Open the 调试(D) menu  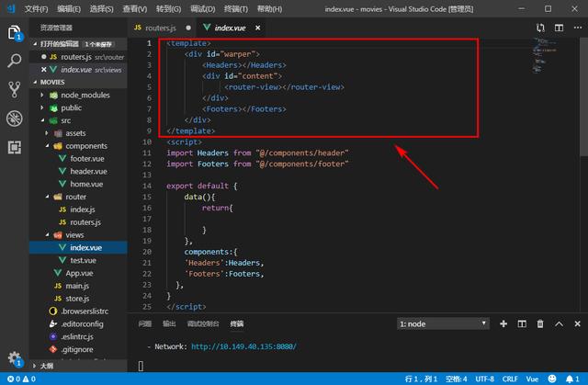[x=202, y=9]
